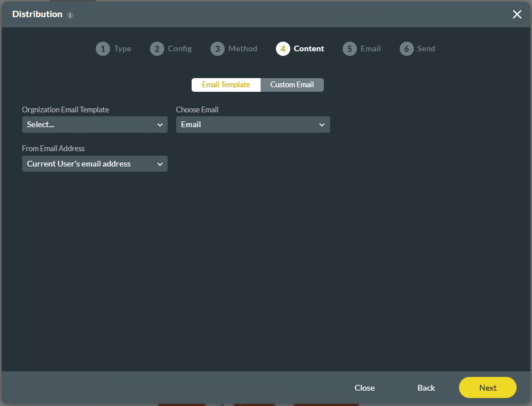Select the step 2 Config circle

pyautogui.click(x=157, y=48)
